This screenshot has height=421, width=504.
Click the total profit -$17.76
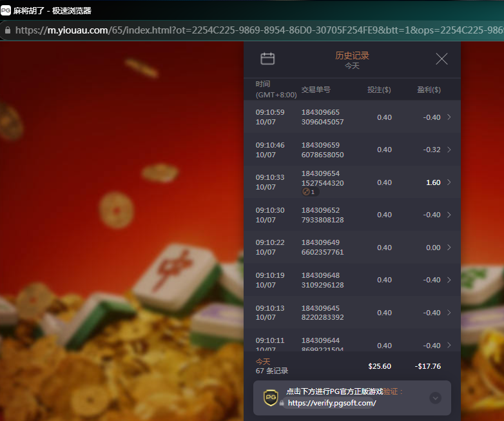coord(428,366)
